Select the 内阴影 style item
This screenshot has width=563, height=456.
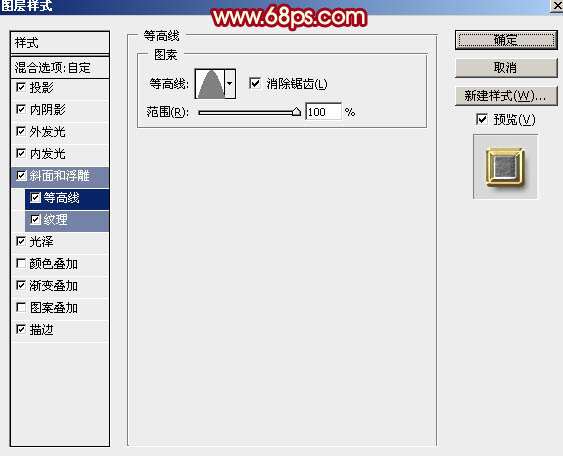pos(60,110)
